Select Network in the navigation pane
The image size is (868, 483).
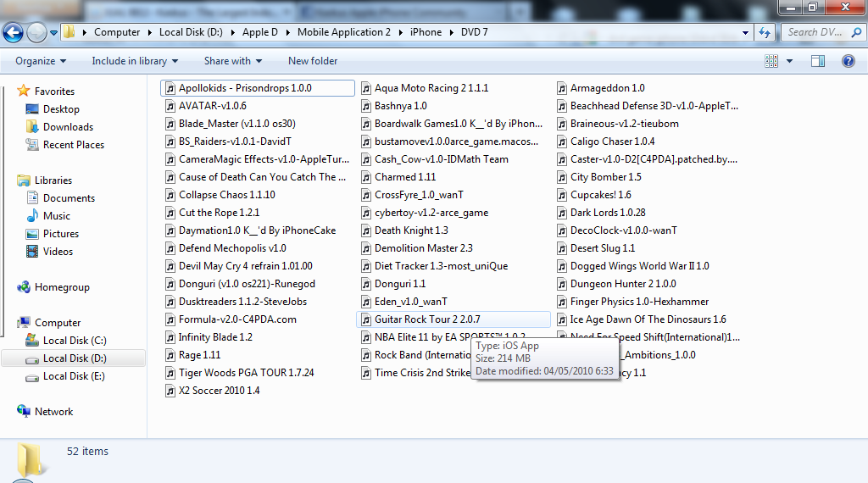pos(53,412)
